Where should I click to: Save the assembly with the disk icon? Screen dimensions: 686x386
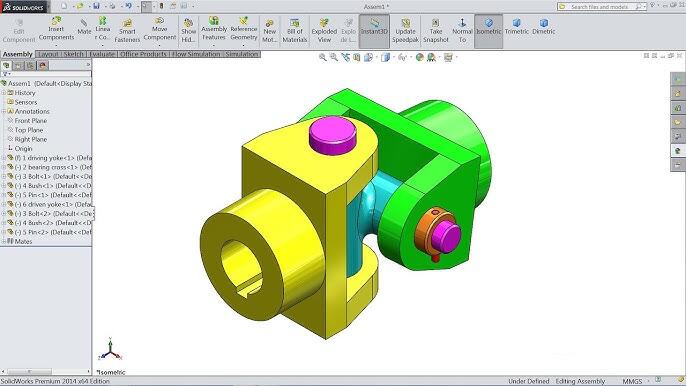[x=96, y=6]
